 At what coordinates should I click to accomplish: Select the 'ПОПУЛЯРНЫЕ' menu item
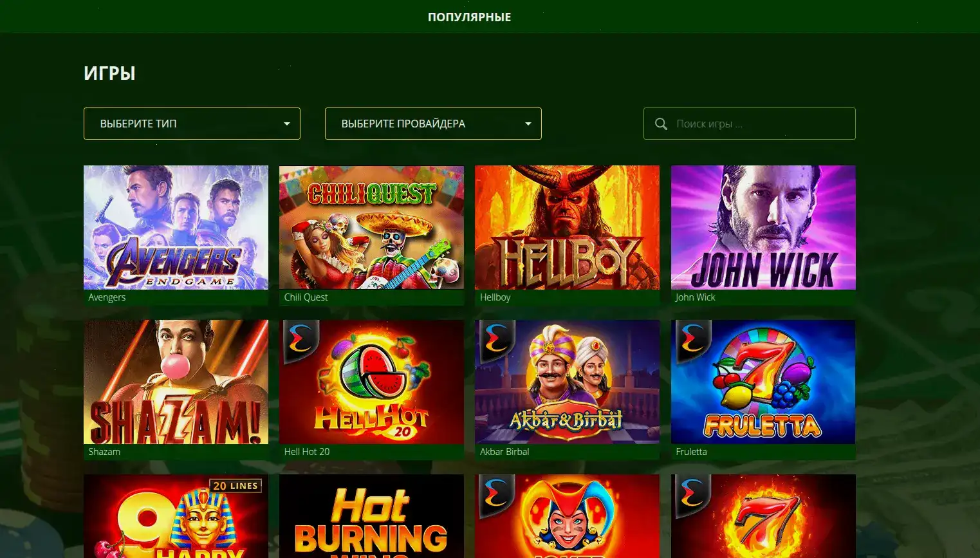[469, 17]
